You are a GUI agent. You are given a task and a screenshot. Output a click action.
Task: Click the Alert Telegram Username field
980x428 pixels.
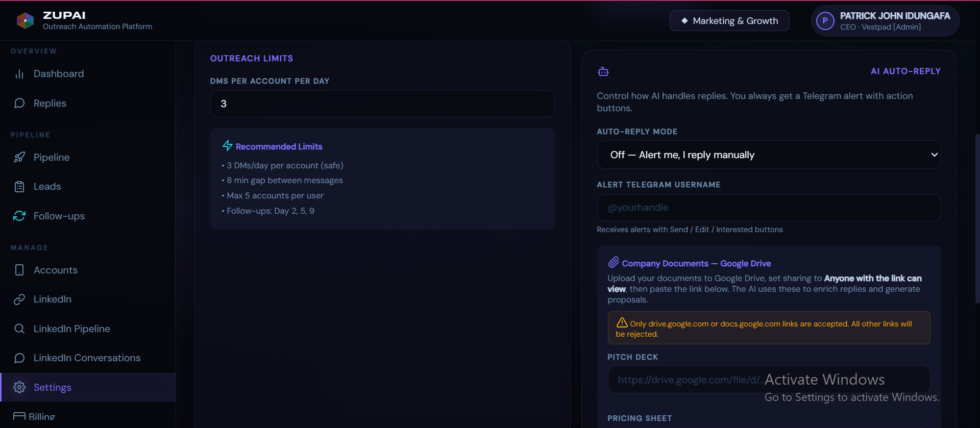click(769, 208)
